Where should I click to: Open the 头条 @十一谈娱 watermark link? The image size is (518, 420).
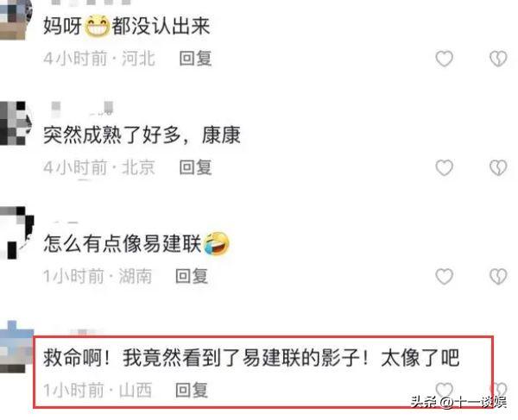tap(458, 403)
